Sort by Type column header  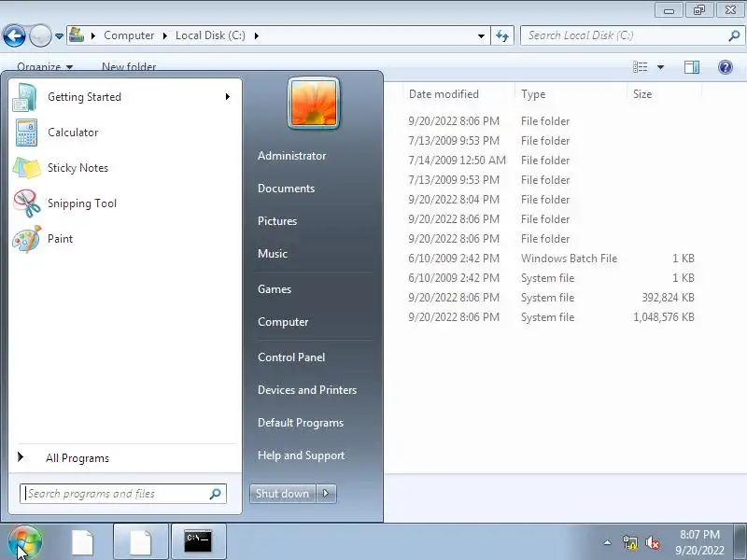[533, 94]
